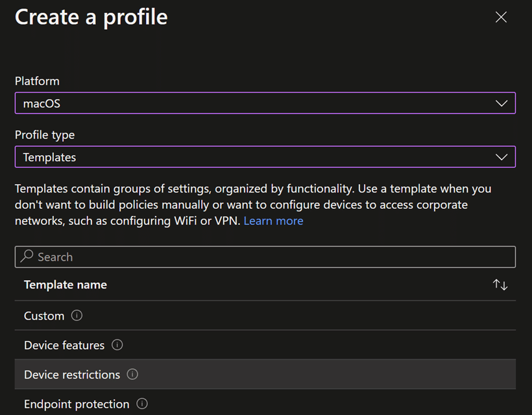Viewport: 532px width, 415px height.
Task: Select the Custom template
Action: 265,316
